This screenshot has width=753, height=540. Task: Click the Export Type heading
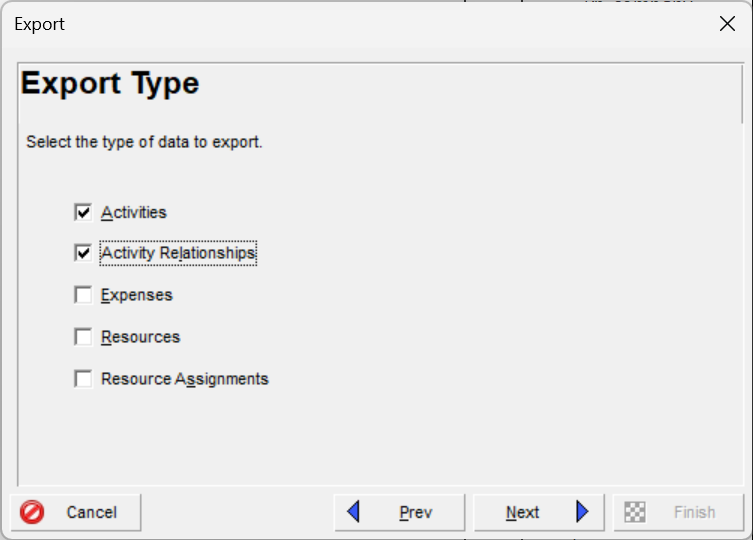point(110,83)
